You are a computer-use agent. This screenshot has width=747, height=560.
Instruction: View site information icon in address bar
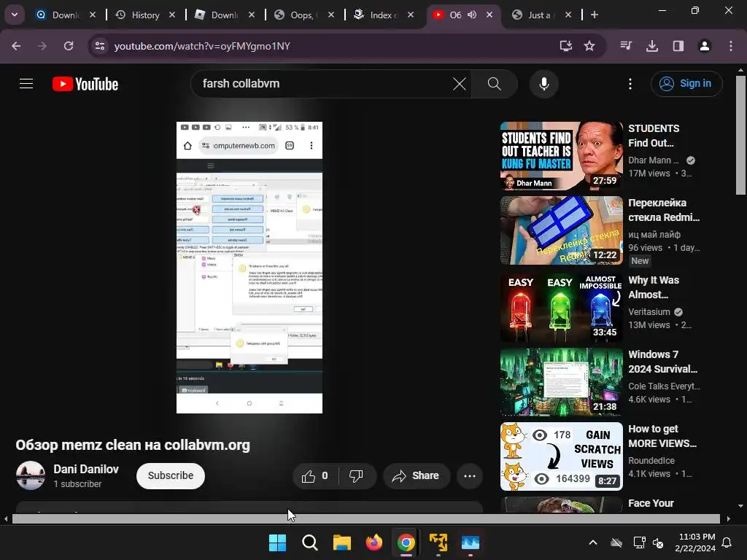coord(100,46)
